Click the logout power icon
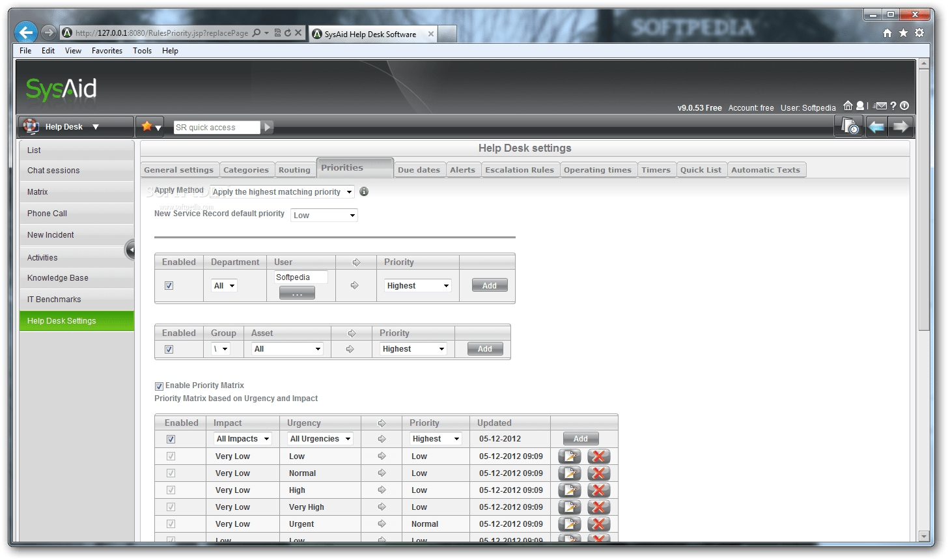The height and width of the screenshot is (560, 948). click(x=905, y=105)
